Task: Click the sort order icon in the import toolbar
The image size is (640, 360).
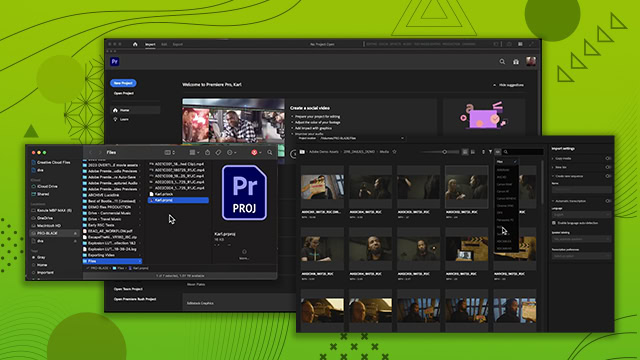Action: 483,152
